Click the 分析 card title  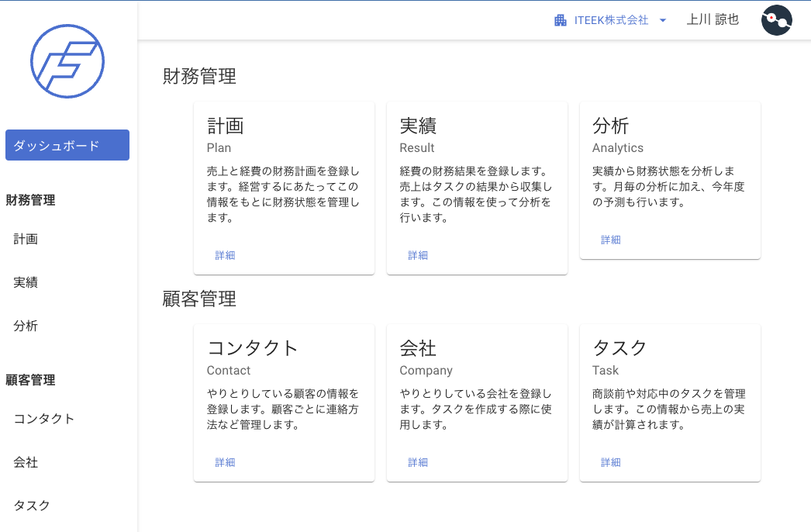tap(611, 126)
